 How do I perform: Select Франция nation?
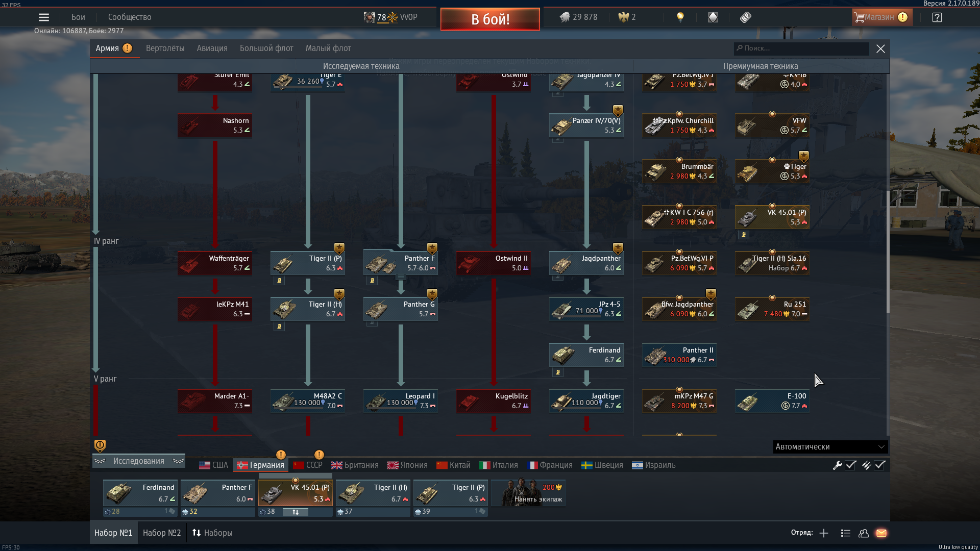[550, 465]
